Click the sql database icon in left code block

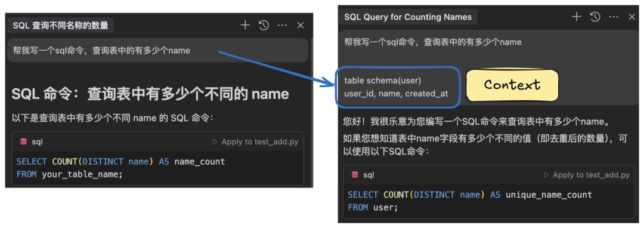coord(23,142)
